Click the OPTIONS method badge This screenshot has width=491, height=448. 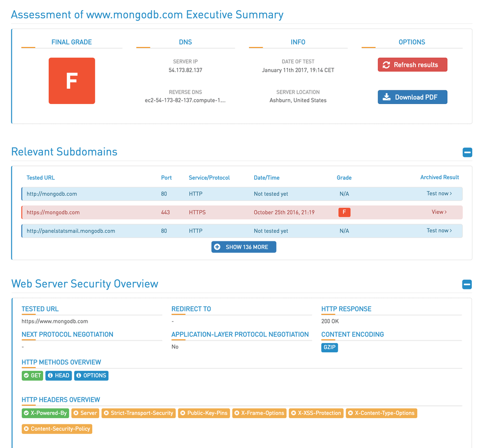tap(91, 375)
